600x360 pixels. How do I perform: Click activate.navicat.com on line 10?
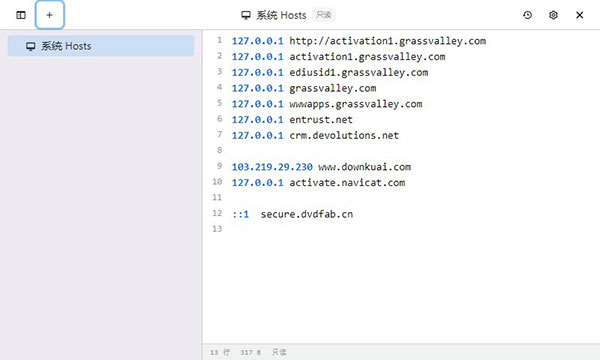(347, 182)
